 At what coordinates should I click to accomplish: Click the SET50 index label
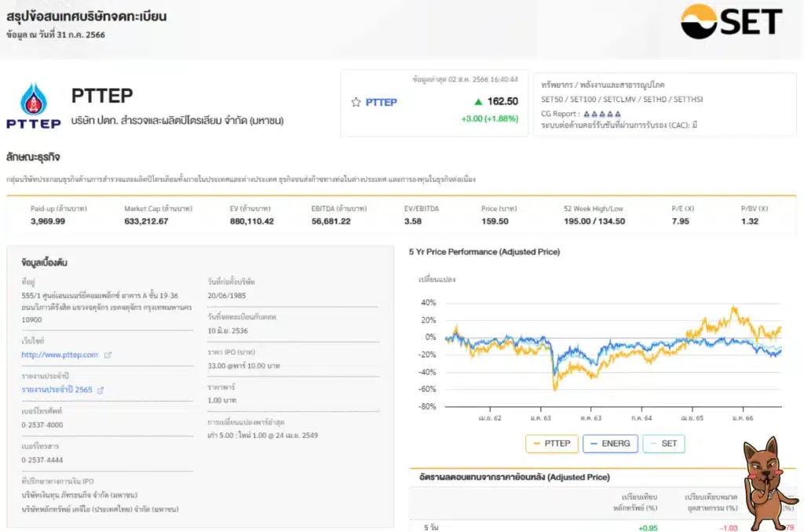click(554, 100)
